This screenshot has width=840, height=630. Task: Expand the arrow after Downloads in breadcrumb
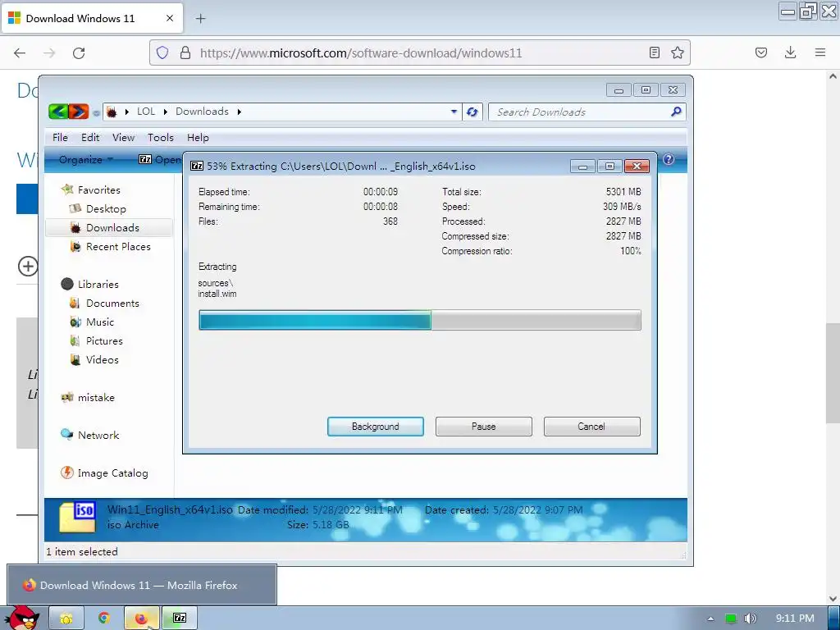pos(239,112)
